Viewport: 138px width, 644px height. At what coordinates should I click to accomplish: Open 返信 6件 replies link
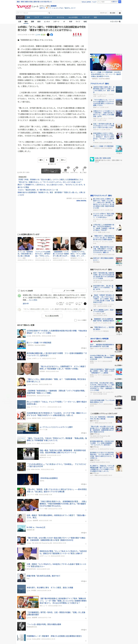click(x=26, y=304)
